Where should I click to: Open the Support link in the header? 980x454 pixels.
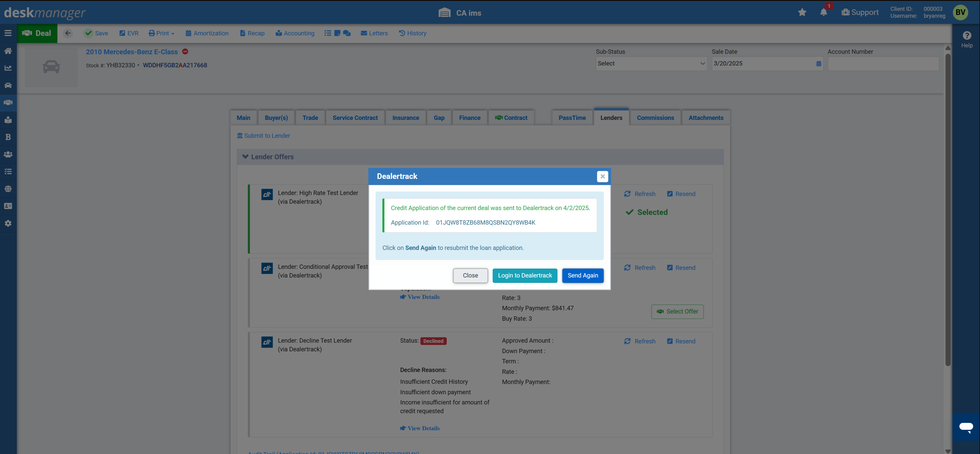[x=860, y=13]
